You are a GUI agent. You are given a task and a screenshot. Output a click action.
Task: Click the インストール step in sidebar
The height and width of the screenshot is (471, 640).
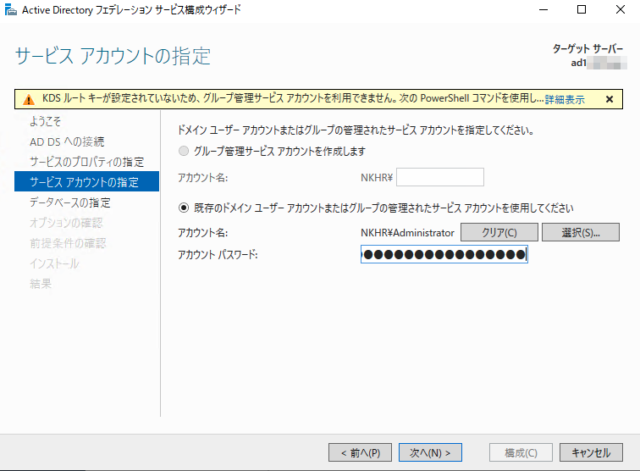point(54,264)
